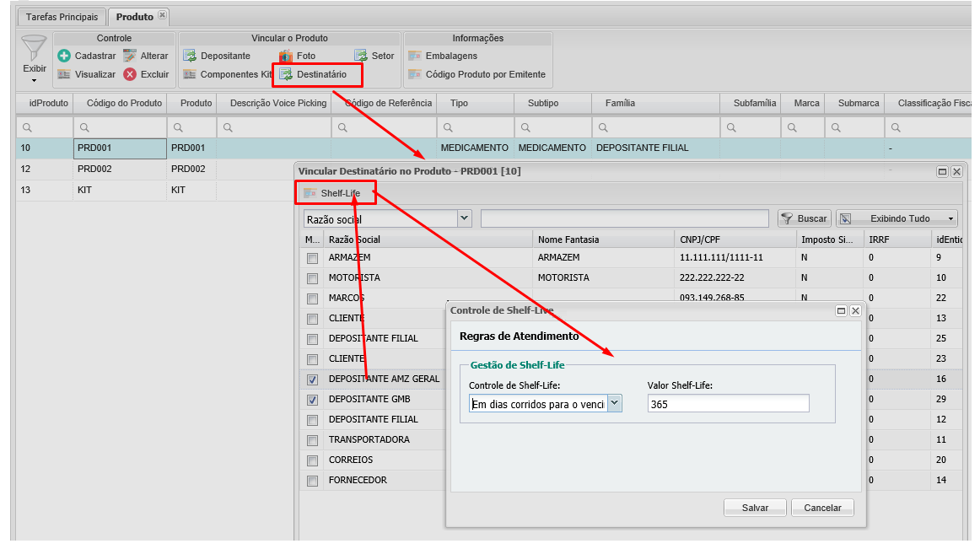Click PRD001 code cell
The height and width of the screenshot is (549, 980).
(x=120, y=148)
